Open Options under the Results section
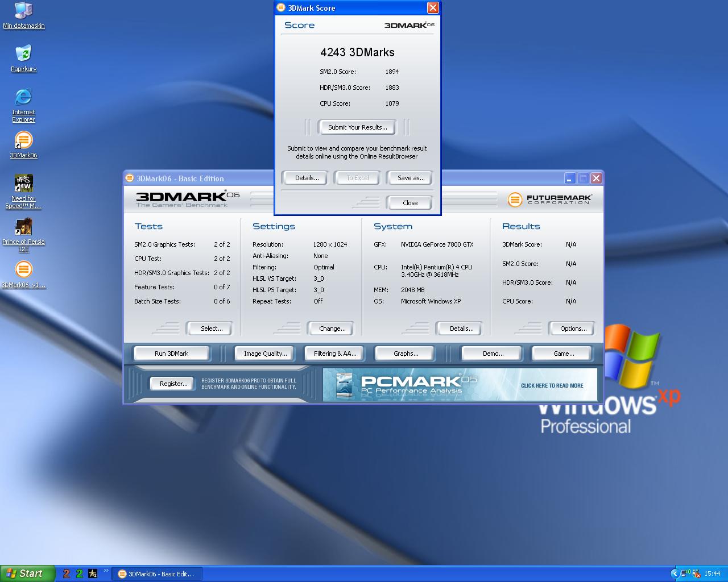728x582 pixels. pyautogui.click(x=573, y=329)
